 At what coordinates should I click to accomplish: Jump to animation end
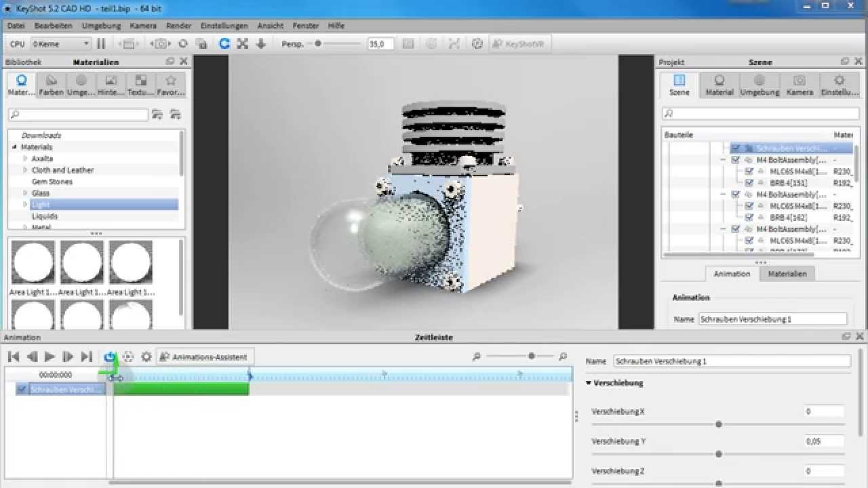click(x=86, y=357)
